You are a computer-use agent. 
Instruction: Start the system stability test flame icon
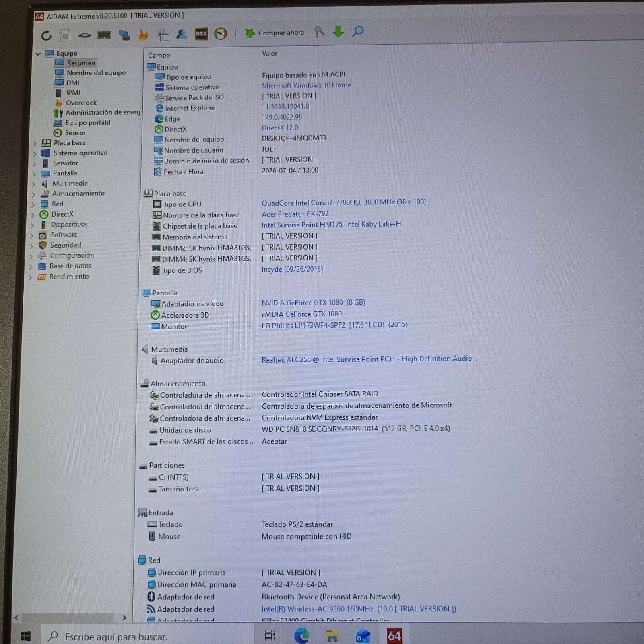point(143,35)
